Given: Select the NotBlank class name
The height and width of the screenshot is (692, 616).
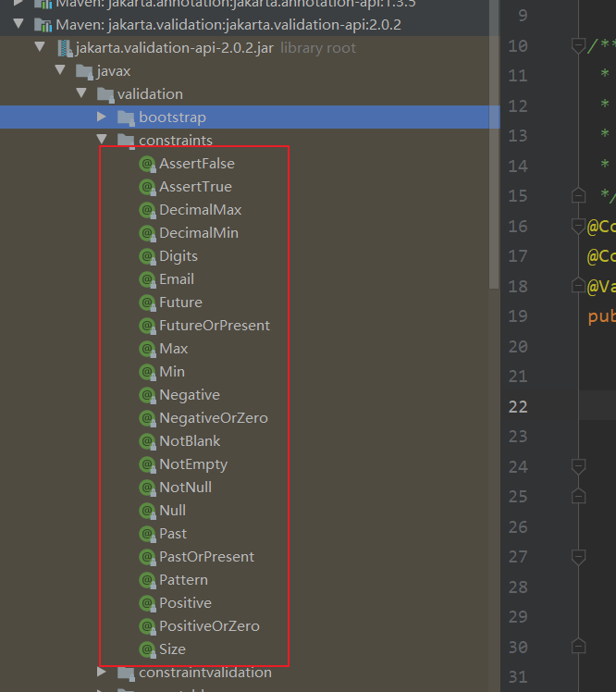Looking at the screenshot, I should click(x=190, y=441).
